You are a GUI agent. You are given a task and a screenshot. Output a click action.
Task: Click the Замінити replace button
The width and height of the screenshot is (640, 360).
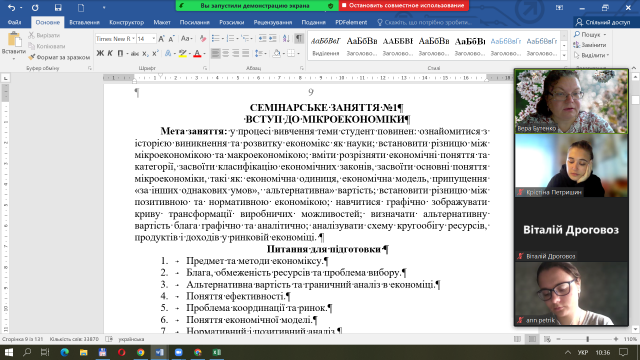coord(590,45)
